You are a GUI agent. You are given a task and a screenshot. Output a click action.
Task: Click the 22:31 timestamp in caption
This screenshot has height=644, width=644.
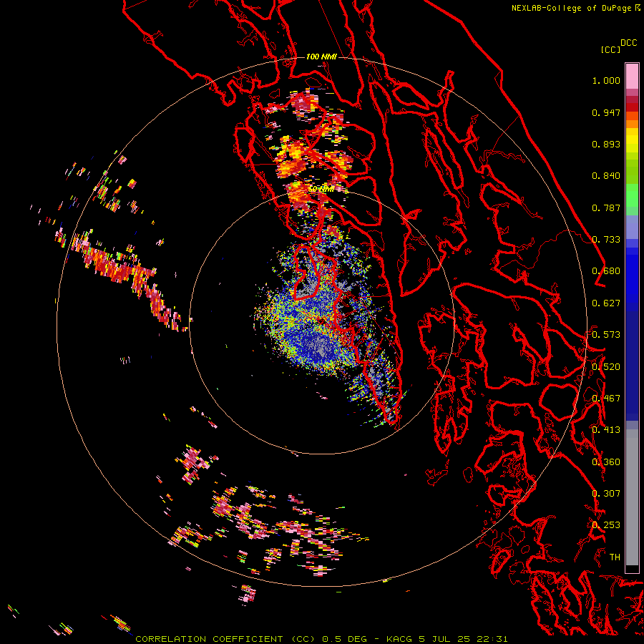[492, 639]
